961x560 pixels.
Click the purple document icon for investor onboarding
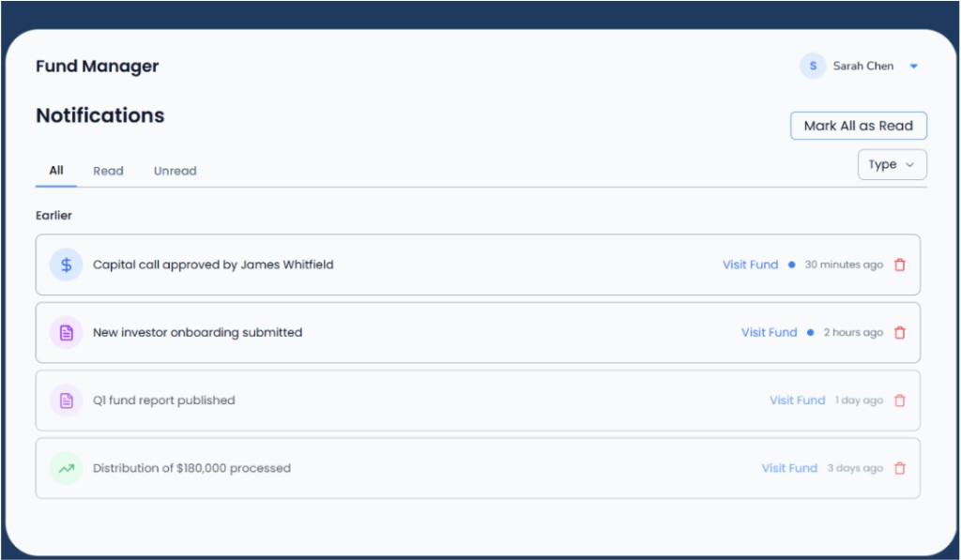[67, 333]
